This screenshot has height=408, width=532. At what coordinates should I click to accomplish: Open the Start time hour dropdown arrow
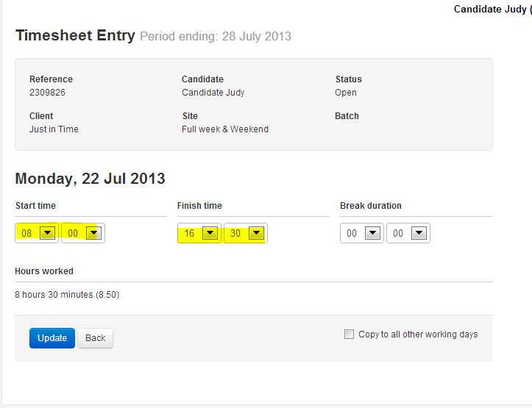click(47, 233)
